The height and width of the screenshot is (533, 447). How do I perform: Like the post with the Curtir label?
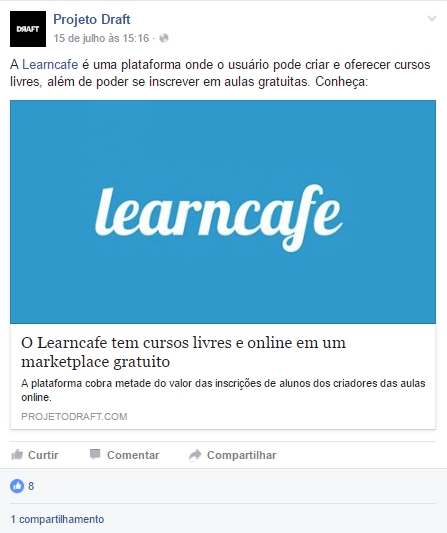click(x=43, y=455)
